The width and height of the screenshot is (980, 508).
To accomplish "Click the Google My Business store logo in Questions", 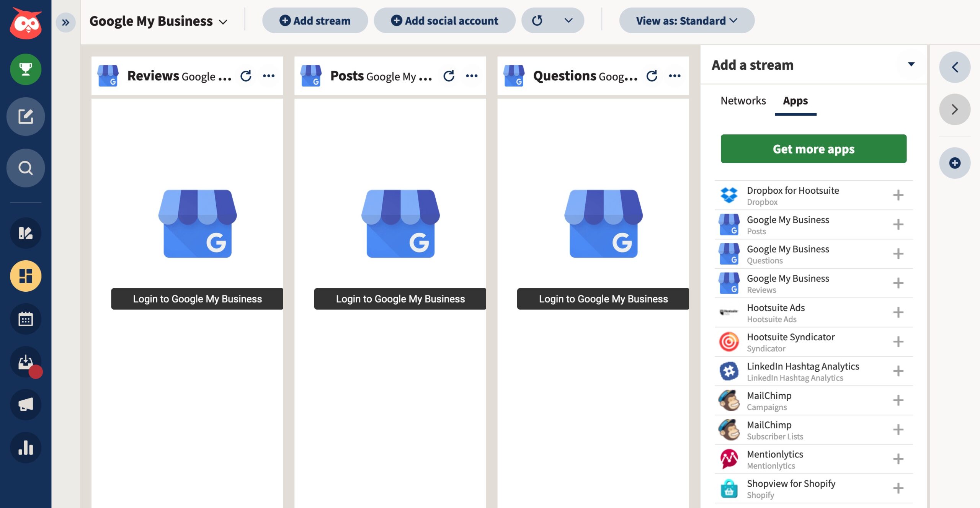I will click(603, 224).
